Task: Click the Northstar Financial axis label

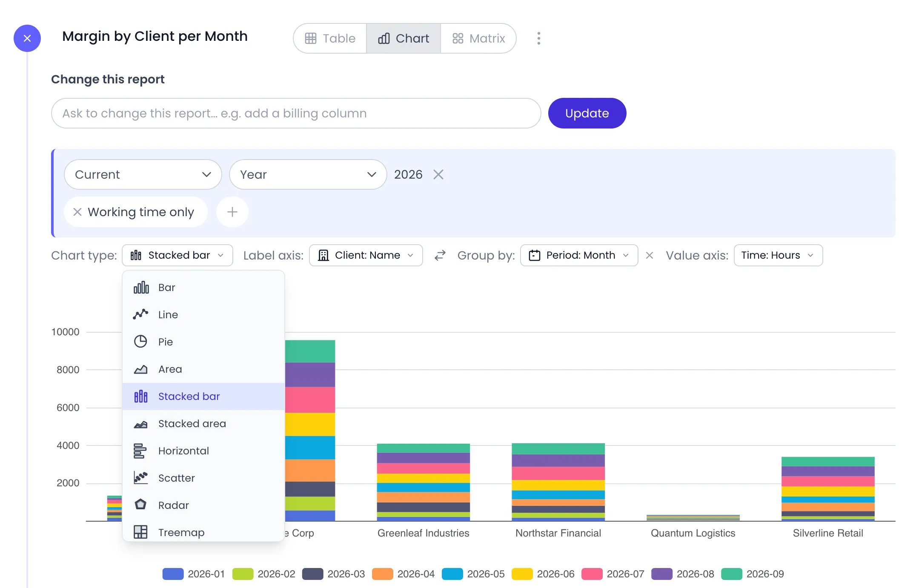Action: 558,533
